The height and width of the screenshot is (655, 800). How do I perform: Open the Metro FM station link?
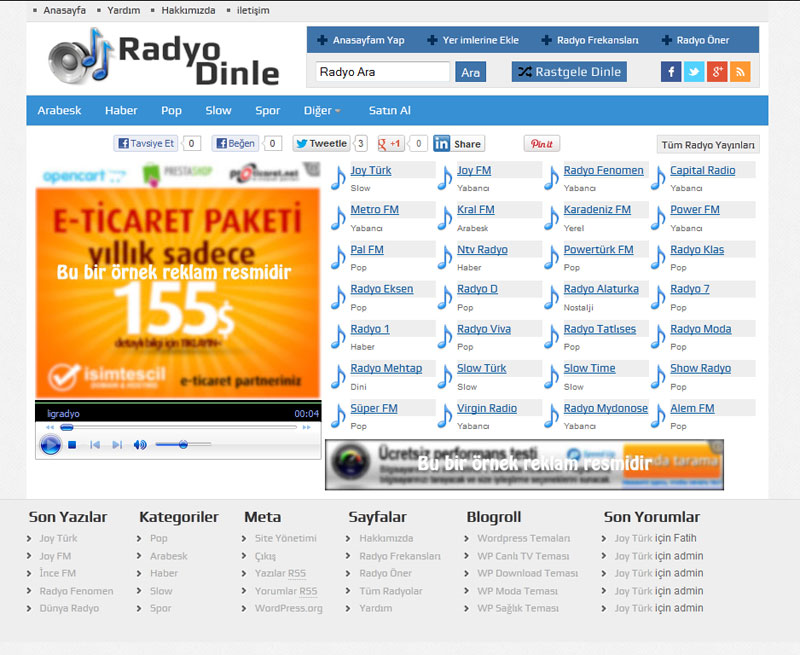(374, 210)
